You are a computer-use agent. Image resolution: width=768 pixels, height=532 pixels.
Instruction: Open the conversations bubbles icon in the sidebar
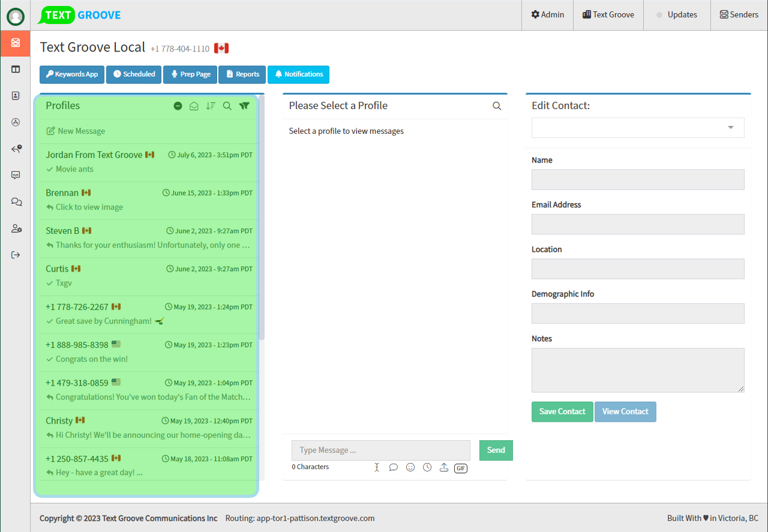click(x=16, y=202)
